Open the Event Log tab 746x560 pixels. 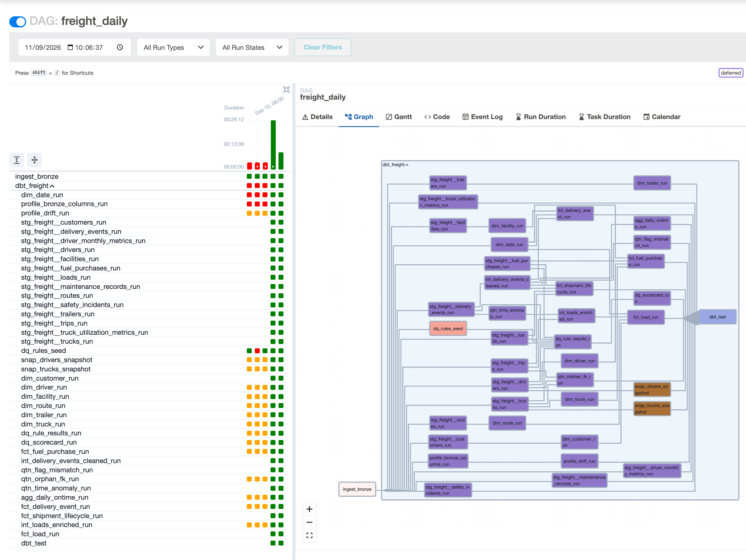click(482, 117)
